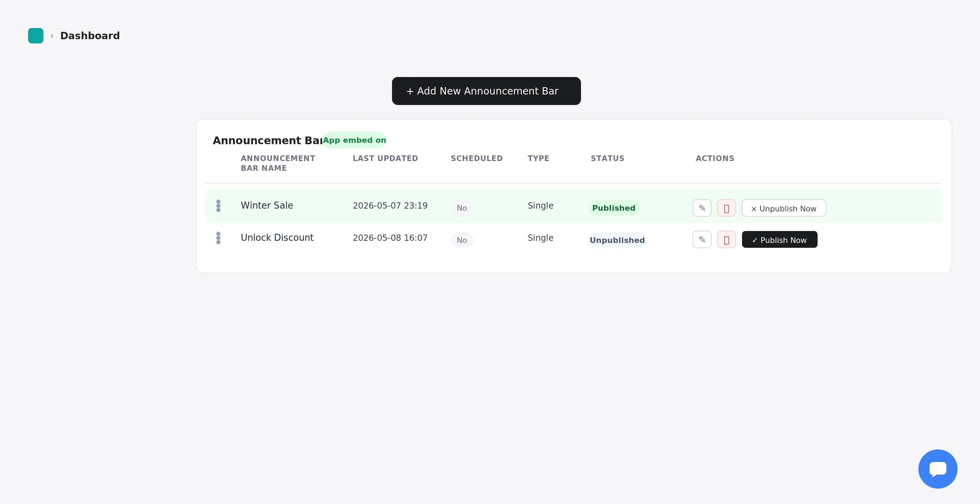Screen dimensions: 980x504
Task: Select the Unlock Discount name text
Action: pyautogui.click(x=277, y=238)
